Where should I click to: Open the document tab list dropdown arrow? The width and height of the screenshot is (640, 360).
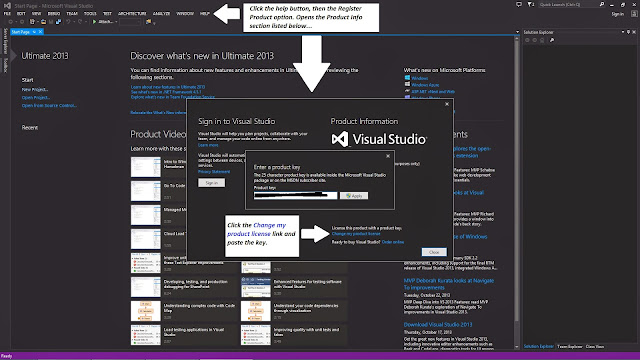click(x=517, y=32)
